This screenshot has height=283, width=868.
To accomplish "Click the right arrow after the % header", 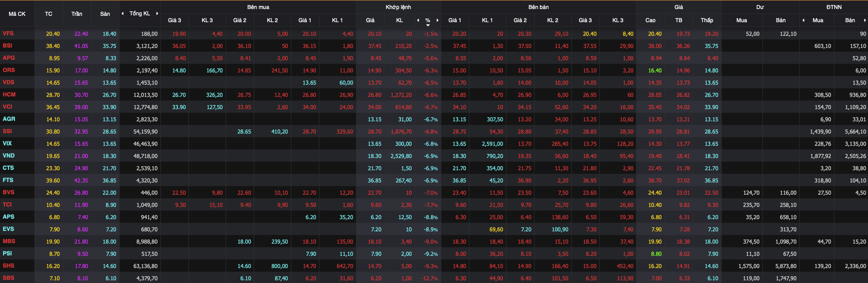I will coord(437,20).
